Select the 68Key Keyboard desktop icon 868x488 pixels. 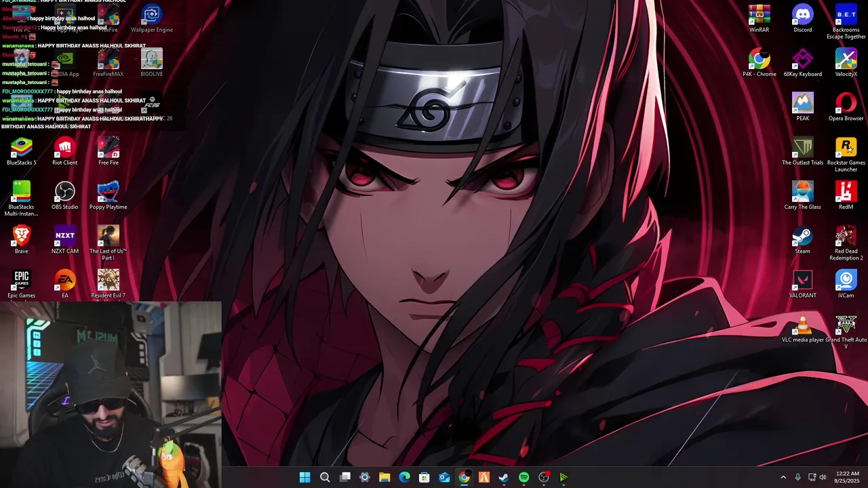pos(802,63)
